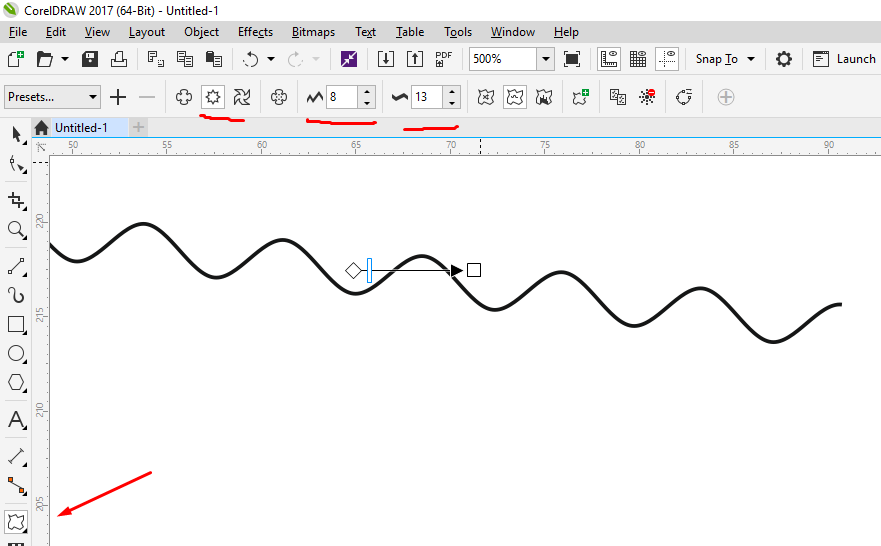The height and width of the screenshot is (546, 881).
Task: Click the Launch button
Action: coord(844,59)
